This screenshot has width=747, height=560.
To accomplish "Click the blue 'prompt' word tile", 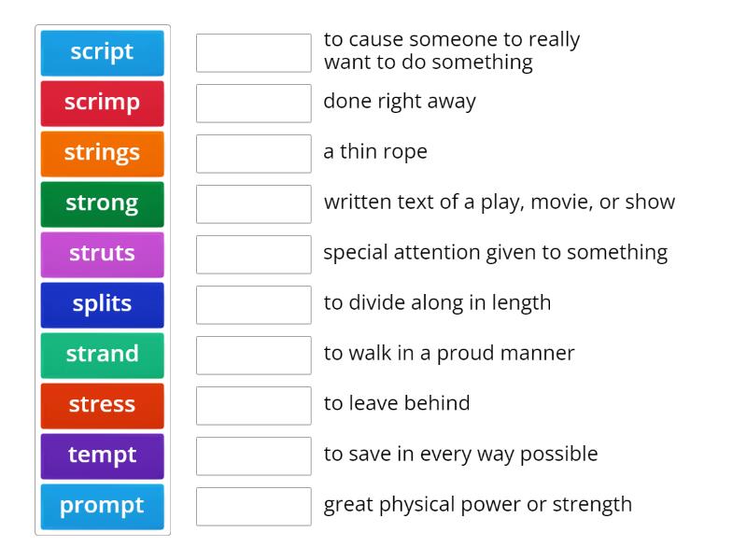I will [102, 506].
